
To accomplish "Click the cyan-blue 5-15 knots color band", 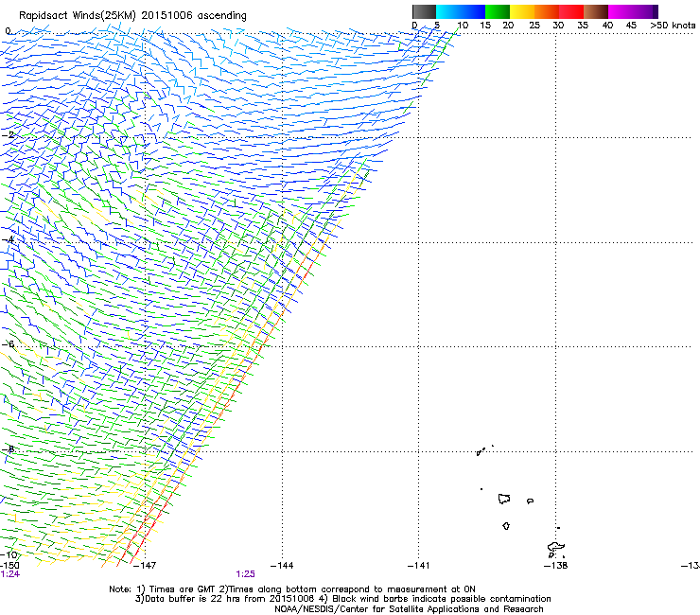I will pyautogui.click(x=461, y=11).
